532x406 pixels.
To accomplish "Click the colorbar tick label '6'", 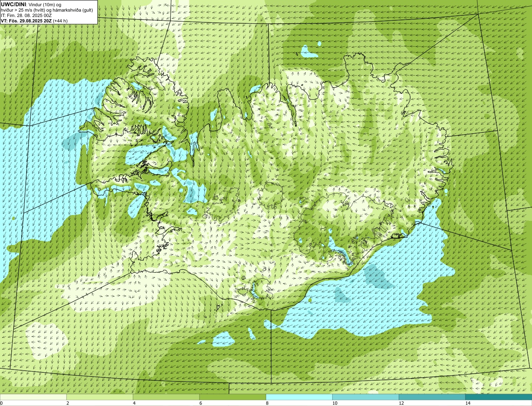I will [200, 403].
